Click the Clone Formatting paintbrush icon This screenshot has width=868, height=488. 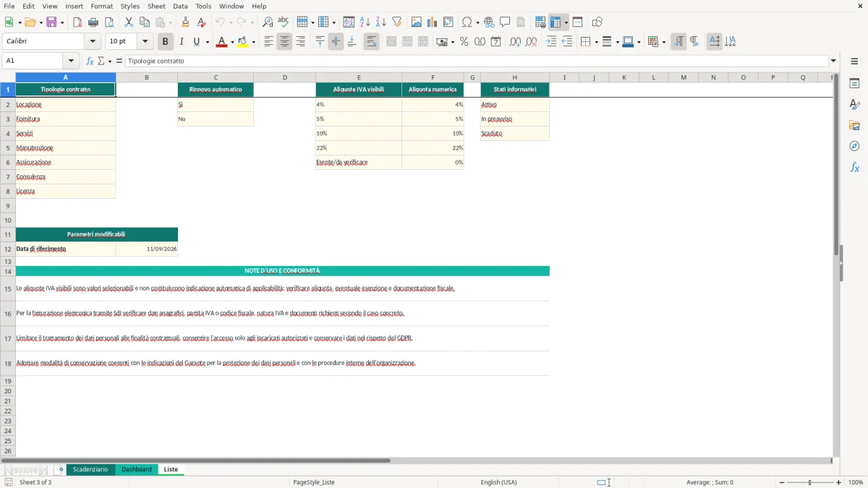(x=185, y=22)
